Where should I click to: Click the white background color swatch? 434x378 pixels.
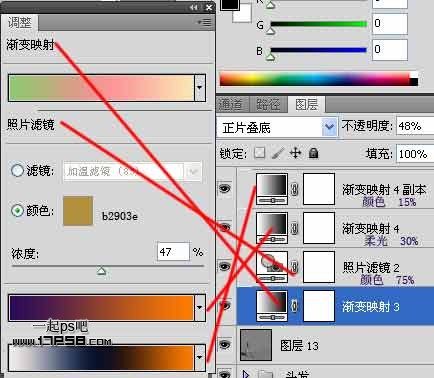[x=243, y=13]
